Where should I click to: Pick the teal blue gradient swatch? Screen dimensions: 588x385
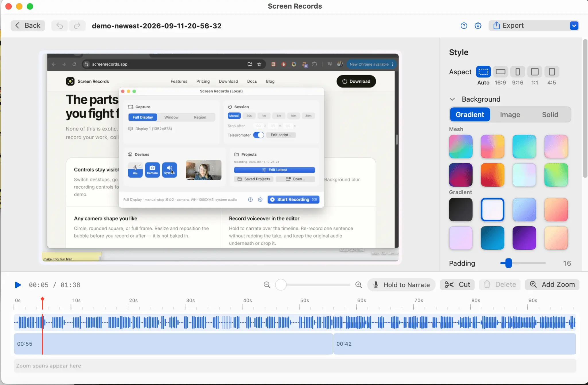click(x=492, y=238)
